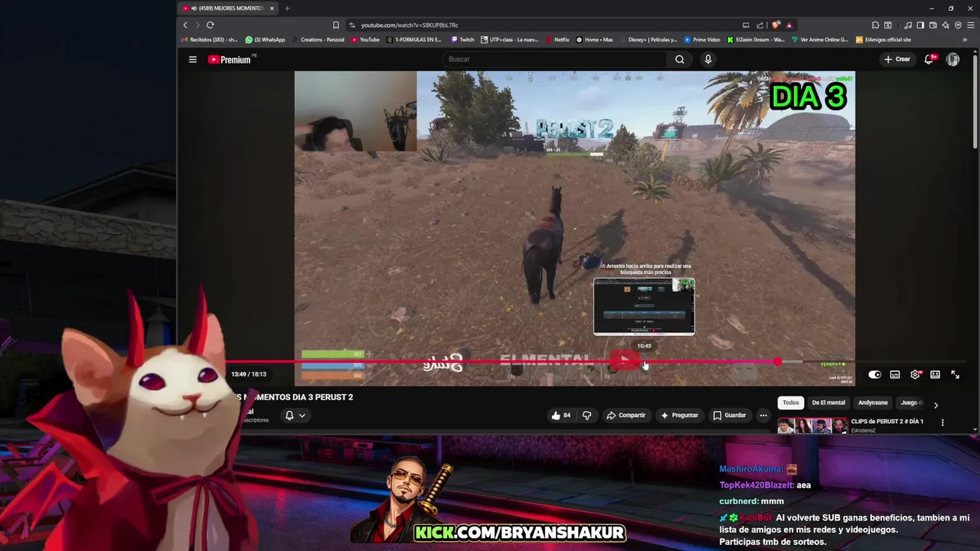980x551 pixels.
Task: Click the Buscar search field
Action: pos(554,59)
